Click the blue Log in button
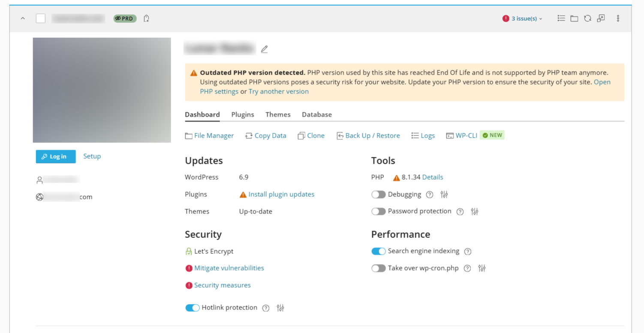This screenshot has width=644, height=333. click(56, 156)
